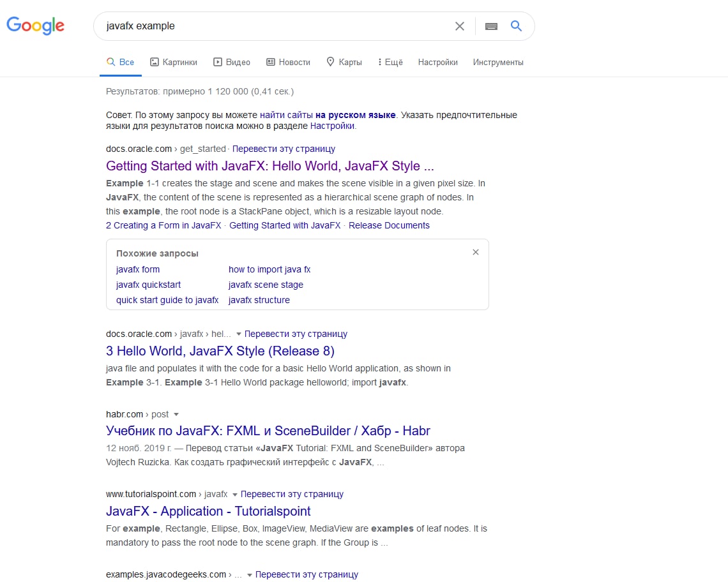Search related query javafx form
The height and width of the screenshot is (582, 728).
point(138,269)
